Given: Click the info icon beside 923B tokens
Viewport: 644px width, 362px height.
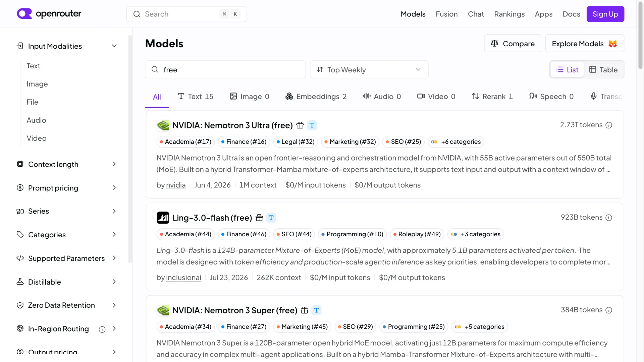Looking at the screenshot, I should coord(609,218).
